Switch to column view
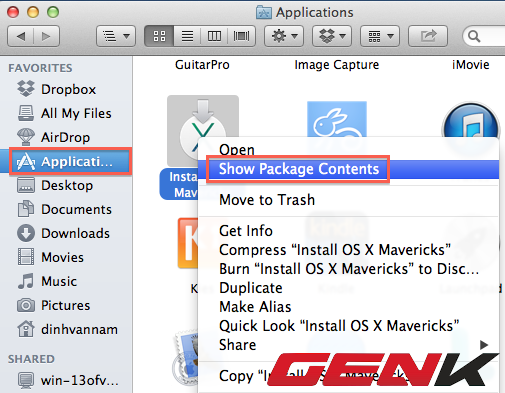The width and height of the screenshot is (505, 393). [214, 36]
